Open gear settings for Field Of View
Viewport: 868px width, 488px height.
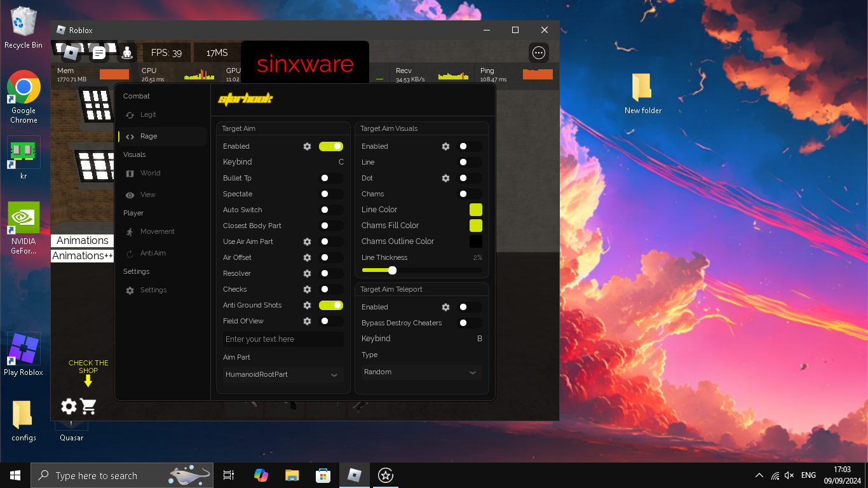[x=307, y=321]
